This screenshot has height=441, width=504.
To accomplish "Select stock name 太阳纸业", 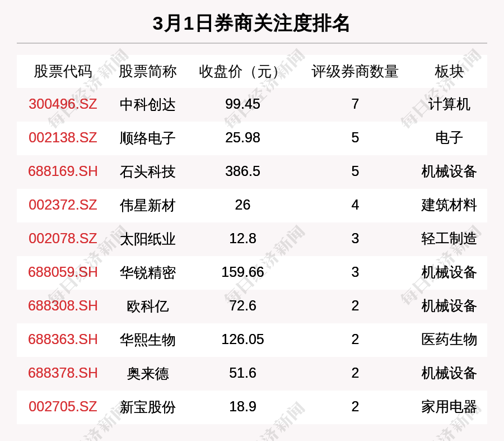I will 147,239.
